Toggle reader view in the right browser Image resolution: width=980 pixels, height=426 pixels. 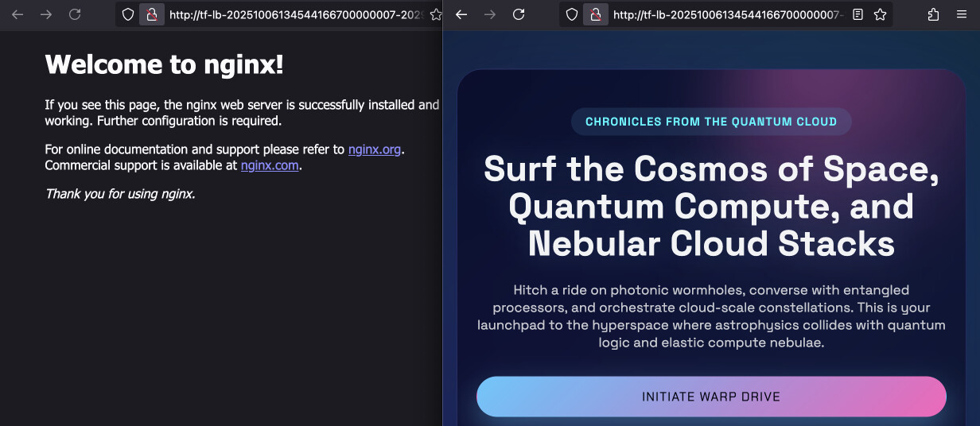point(857,14)
